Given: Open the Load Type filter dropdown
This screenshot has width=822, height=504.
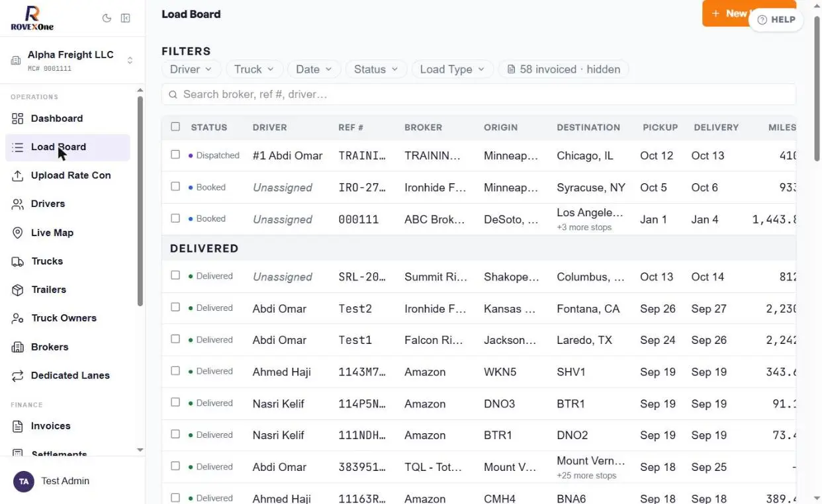Looking at the screenshot, I should [x=453, y=69].
